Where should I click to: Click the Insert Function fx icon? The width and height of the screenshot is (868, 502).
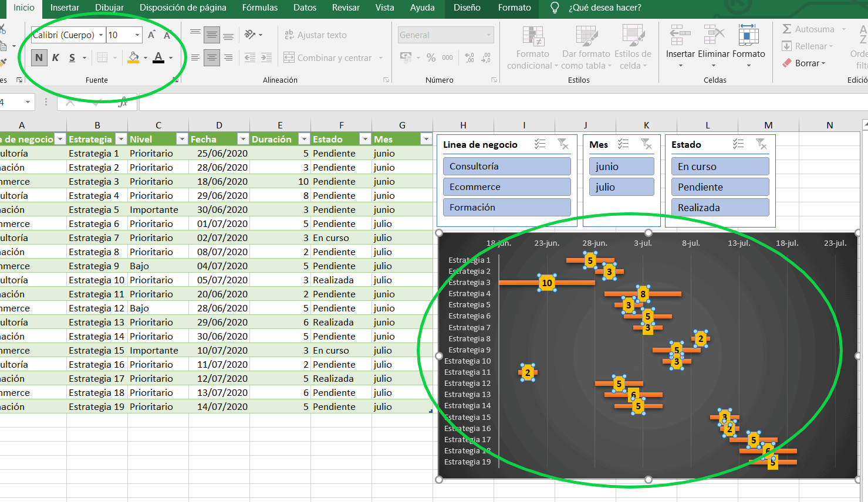click(123, 102)
